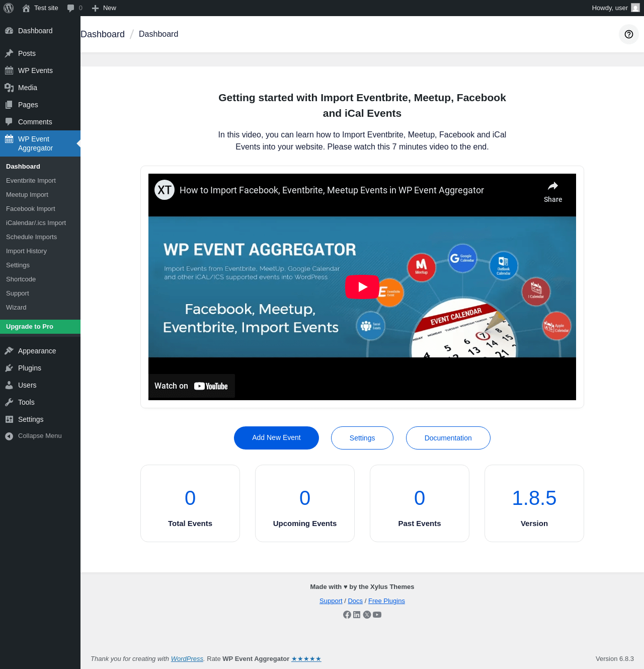Launch the Wizard submenu item
This screenshot has width=644, height=669.
(40, 308)
